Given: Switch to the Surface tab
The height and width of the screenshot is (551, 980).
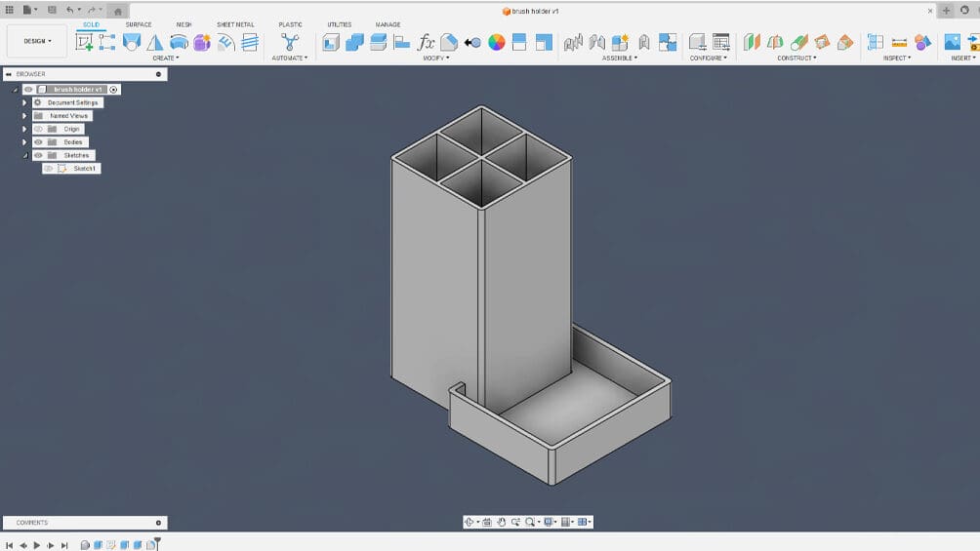Looking at the screenshot, I should pyautogui.click(x=139, y=24).
